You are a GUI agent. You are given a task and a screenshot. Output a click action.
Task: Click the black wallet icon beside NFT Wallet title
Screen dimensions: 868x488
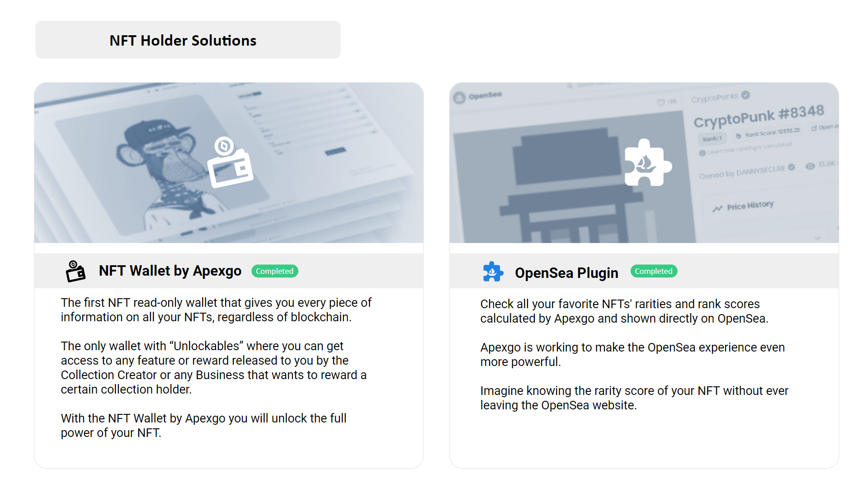pyautogui.click(x=75, y=271)
